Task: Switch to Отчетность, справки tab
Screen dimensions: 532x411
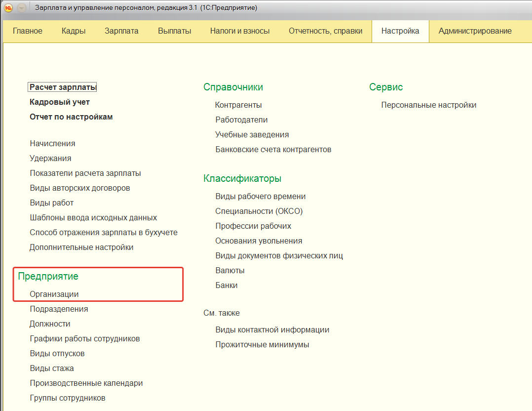Action: point(325,31)
